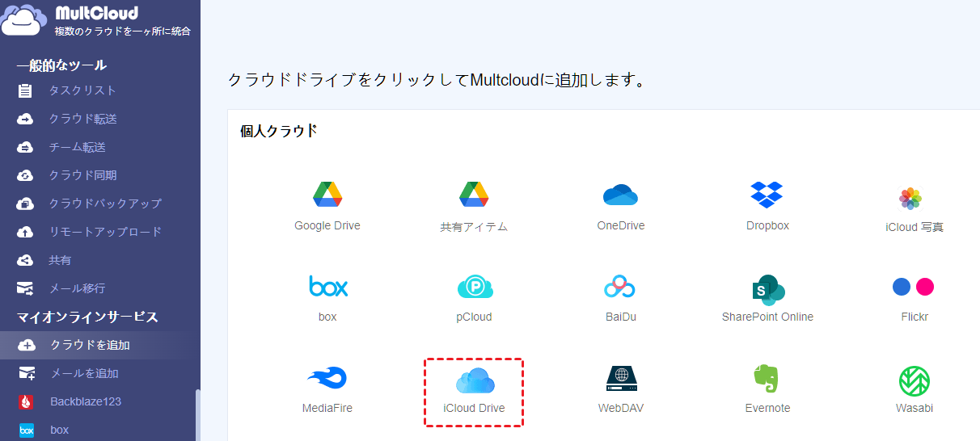
Task: Open メールを追加 menu entry
Action: [84, 373]
